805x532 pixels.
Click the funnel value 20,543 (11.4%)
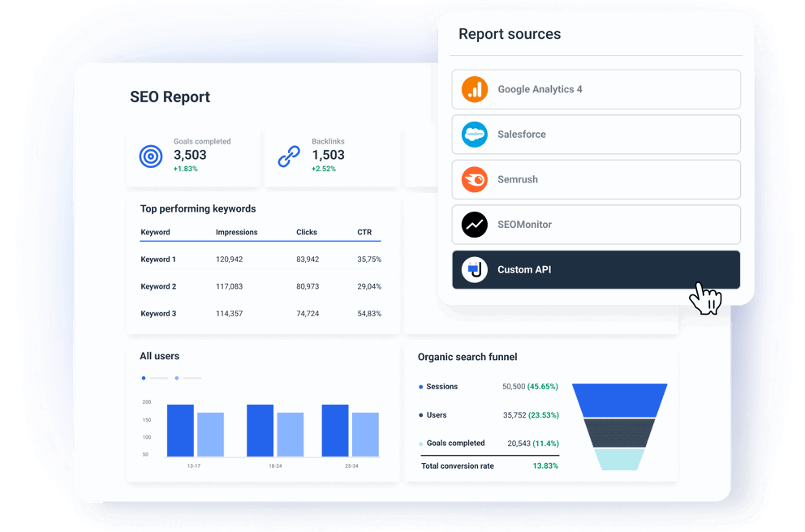533,444
